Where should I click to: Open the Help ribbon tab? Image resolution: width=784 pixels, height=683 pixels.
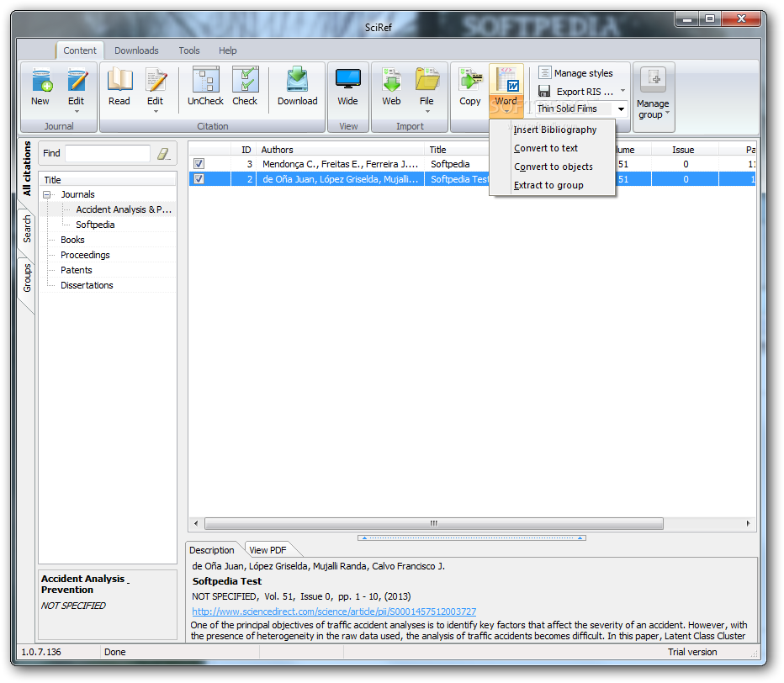[227, 50]
